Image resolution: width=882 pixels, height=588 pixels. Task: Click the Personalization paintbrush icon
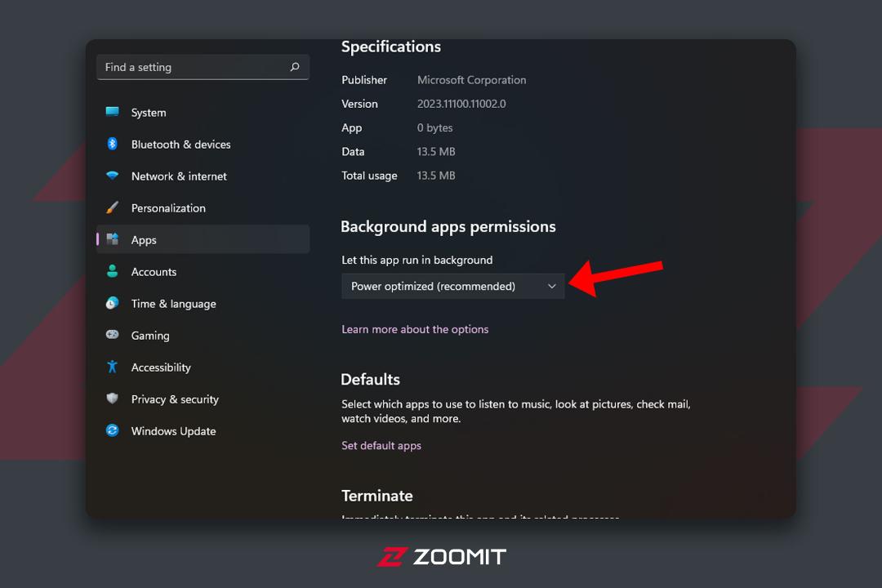(113, 207)
